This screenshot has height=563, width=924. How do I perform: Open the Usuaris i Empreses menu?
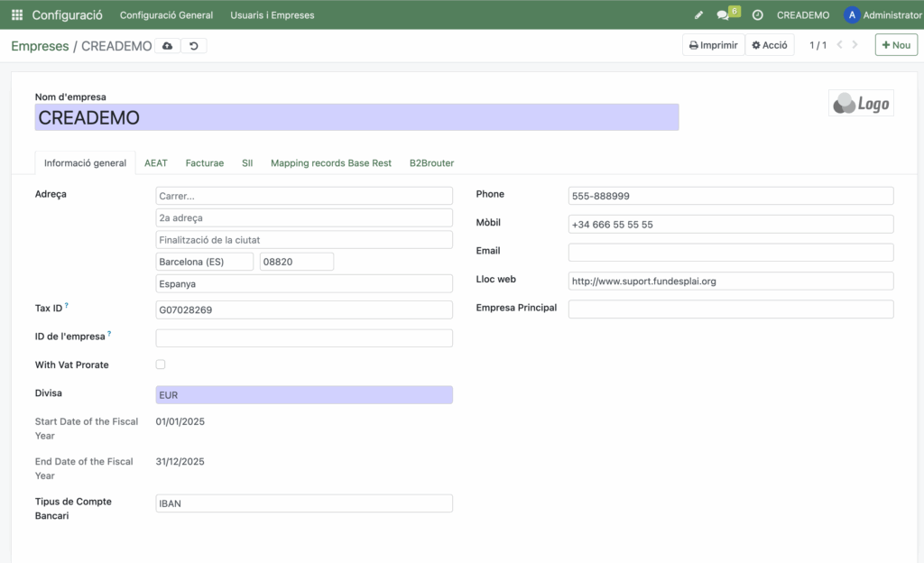[273, 15]
